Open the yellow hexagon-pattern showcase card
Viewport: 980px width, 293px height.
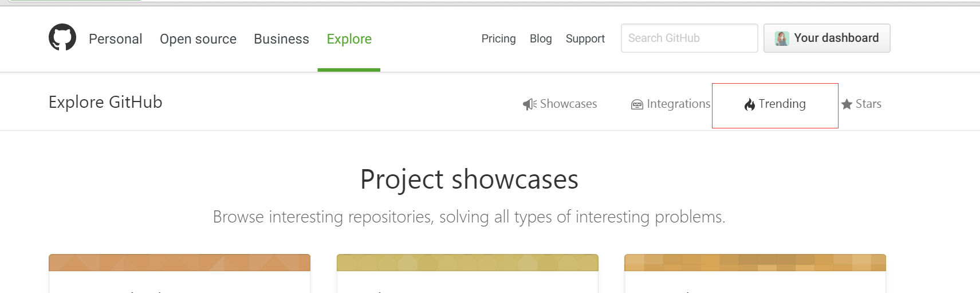[x=467, y=274]
